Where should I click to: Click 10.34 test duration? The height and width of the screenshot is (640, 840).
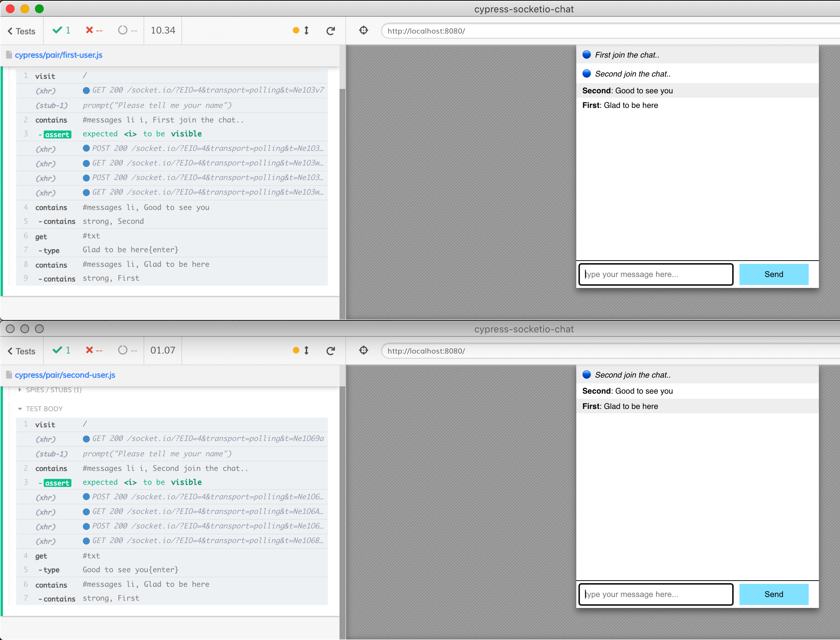[163, 31]
